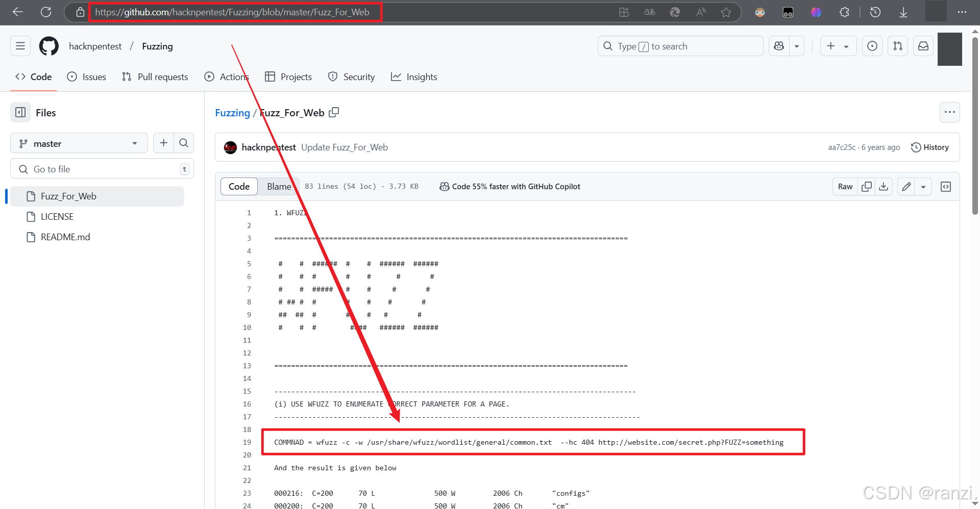The image size is (980, 509).
Task: Open the master branch selector dropdown
Action: [79, 143]
